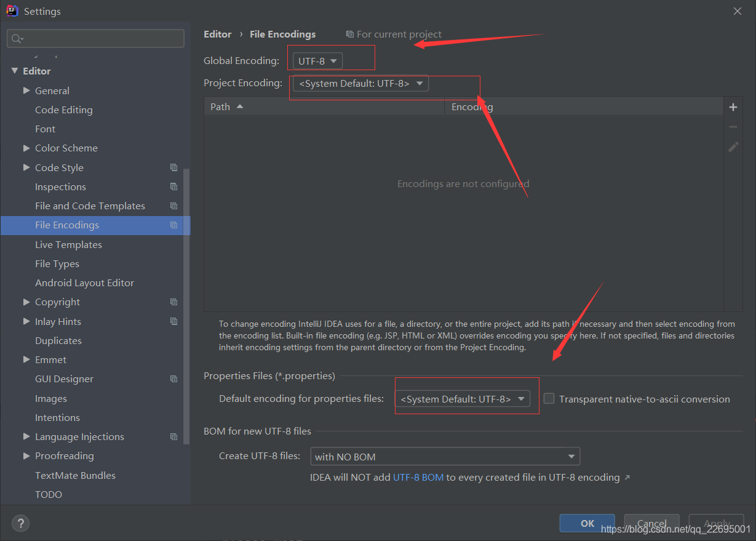Collapse the Editor section
The height and width of the screenshot is (541, 756).
pos(15,71)
